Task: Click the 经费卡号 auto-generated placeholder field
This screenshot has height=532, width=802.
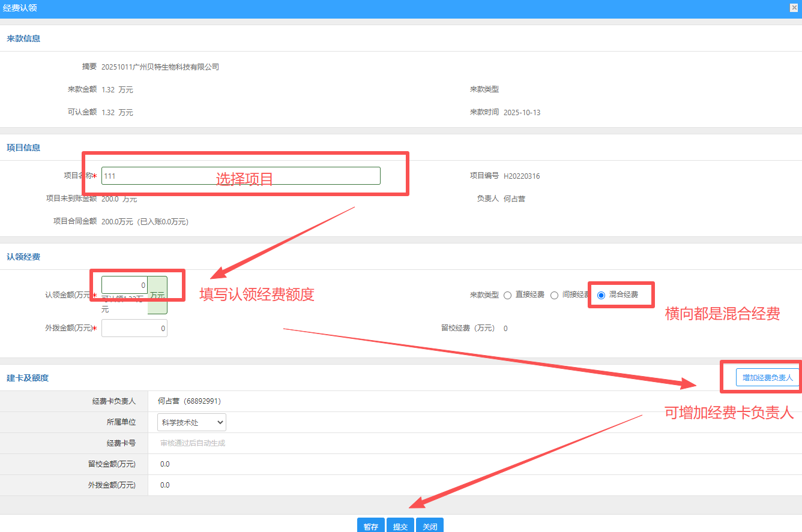Action: coord(193,443)
